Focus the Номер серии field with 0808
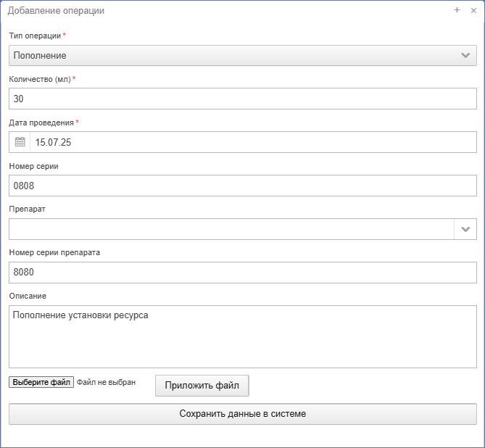Viewport: 485px width, 448px height. pyautogui.click(x=242, y=186)
